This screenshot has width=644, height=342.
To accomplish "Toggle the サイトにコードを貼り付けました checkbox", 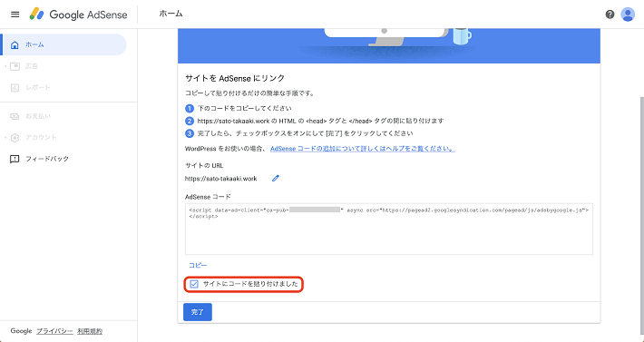I will click(x=194, y=284).
